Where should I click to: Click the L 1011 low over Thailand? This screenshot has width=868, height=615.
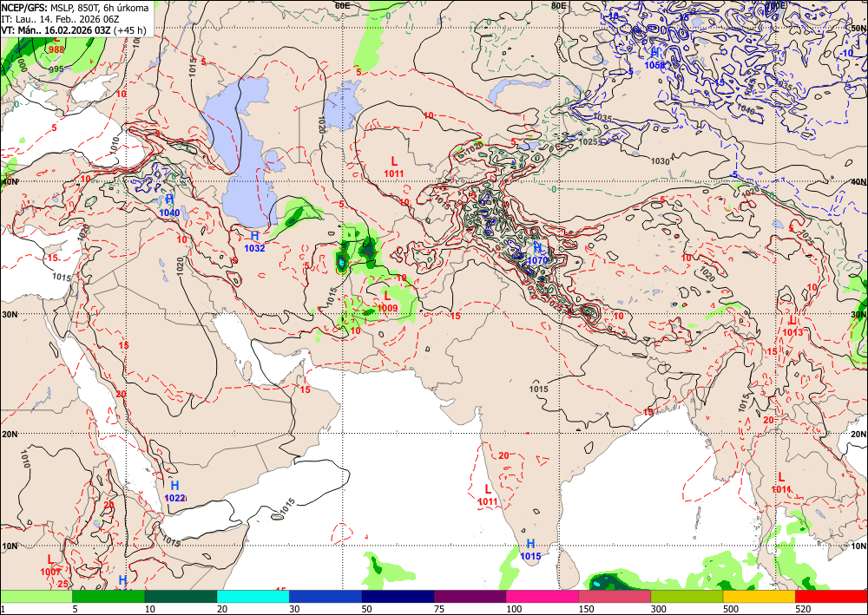coord(781,483)
